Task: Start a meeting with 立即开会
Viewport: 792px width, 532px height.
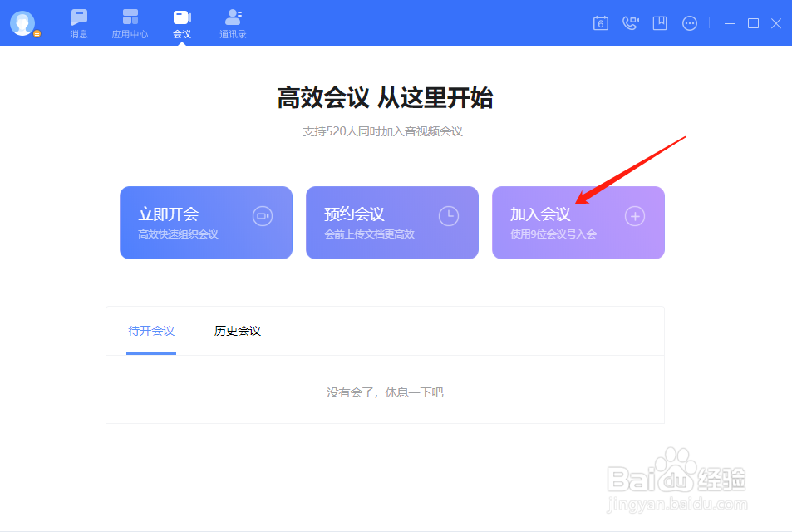Action: (206, 223)
